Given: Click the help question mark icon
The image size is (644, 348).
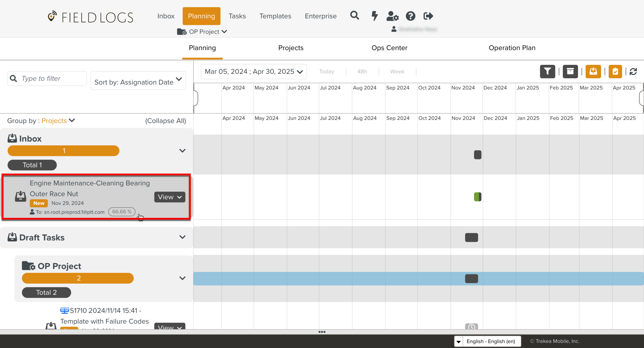Looking at the screenshot, I should (410, 16).
